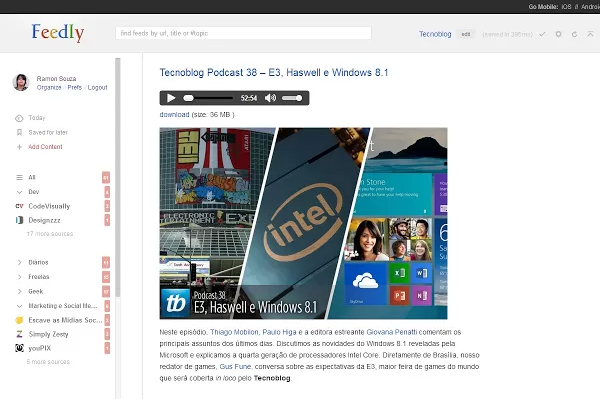600x400 pixels.
Task: Open the Diários category label
Action: pos(38,262)
